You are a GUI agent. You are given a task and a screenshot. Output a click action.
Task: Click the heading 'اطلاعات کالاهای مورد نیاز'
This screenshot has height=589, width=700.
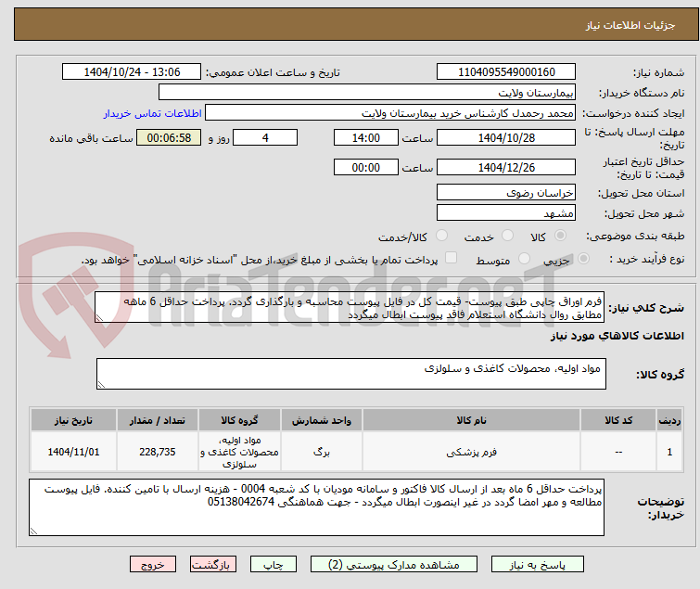[x=617, y=336]
